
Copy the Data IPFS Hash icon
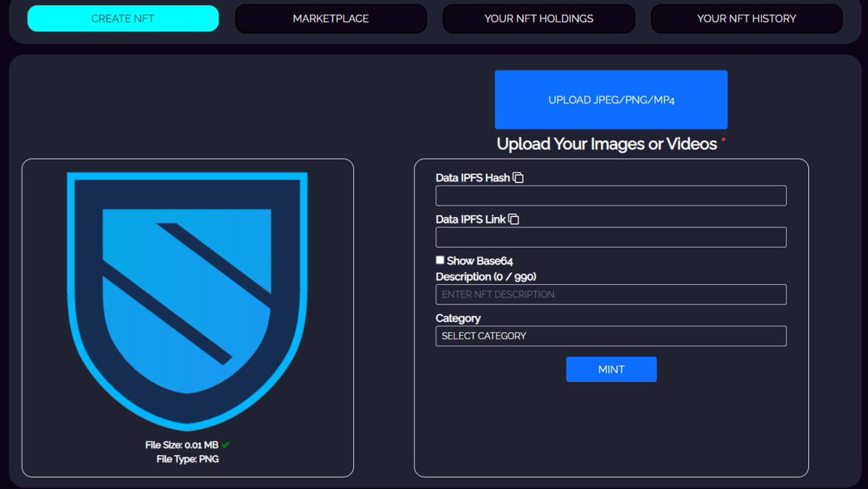[518, 177]
